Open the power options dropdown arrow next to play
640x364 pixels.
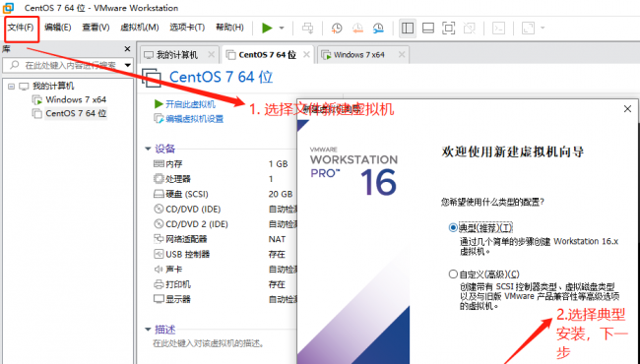click(282, 29)
